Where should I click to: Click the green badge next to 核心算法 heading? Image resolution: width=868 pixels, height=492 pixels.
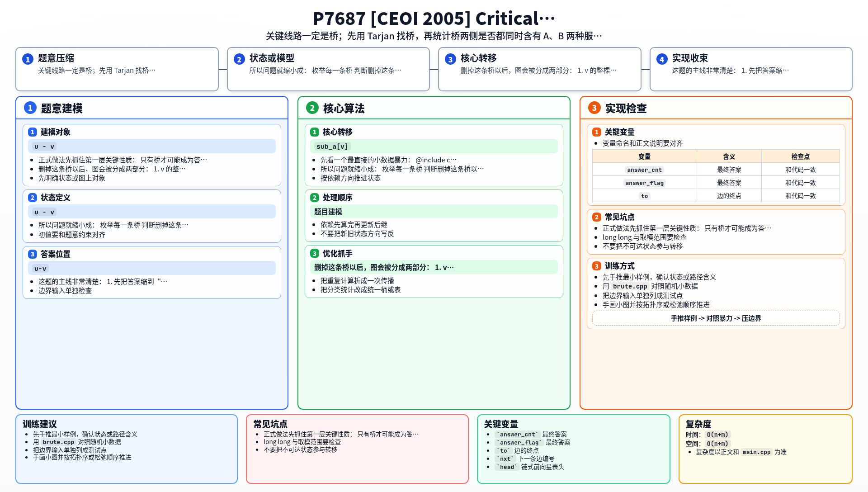(312, 108)
